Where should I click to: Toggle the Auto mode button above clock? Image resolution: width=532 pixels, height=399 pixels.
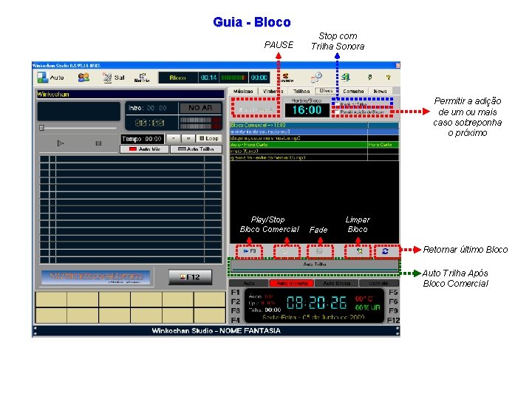pos(249,283)
